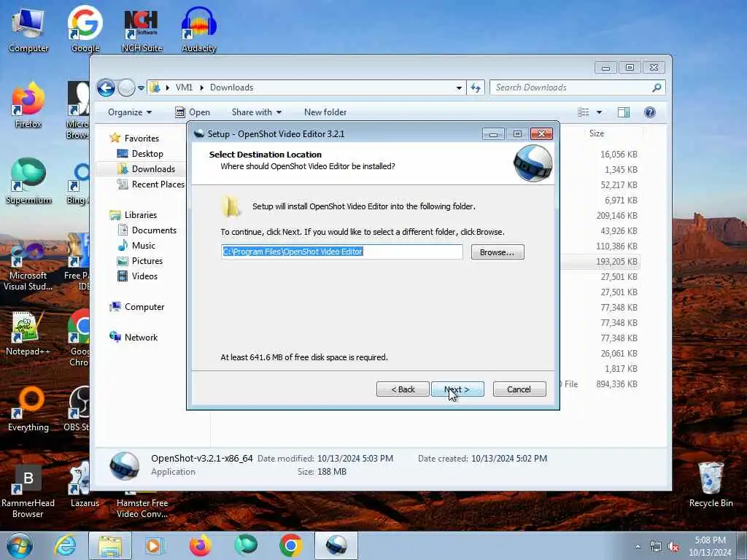Open the Music library
Viewport: 747px width, 560px height.
tap(144, 245)
